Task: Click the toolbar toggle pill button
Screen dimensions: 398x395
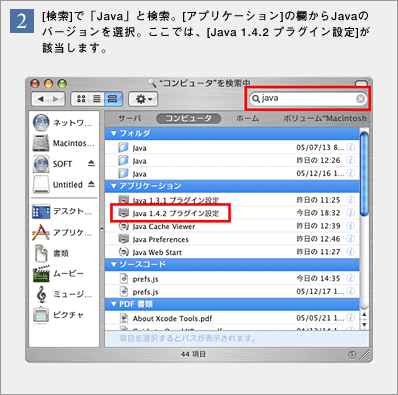Action: coord(361,83)
